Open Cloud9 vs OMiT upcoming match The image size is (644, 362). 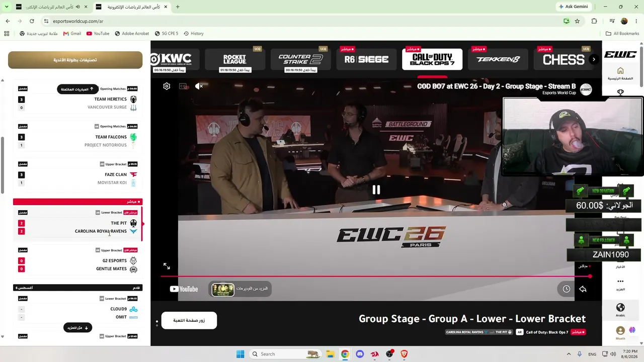click(77, 308)
